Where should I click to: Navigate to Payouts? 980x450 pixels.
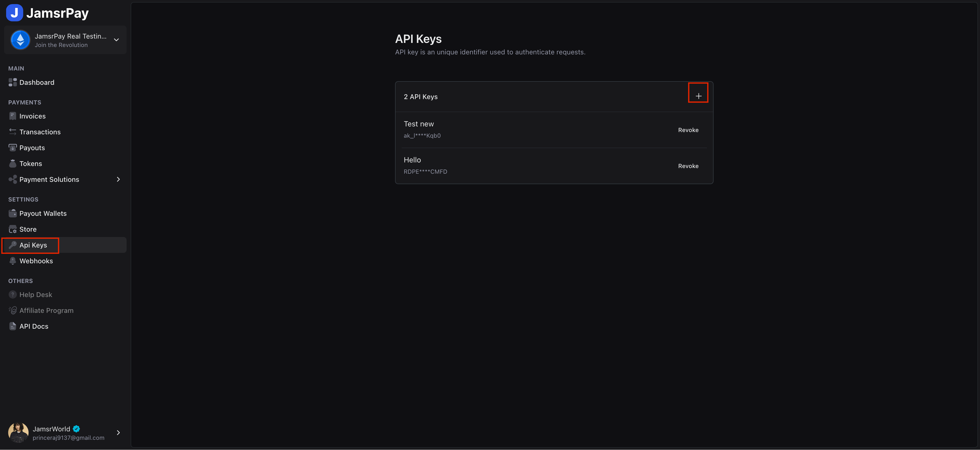click(65, 148)
